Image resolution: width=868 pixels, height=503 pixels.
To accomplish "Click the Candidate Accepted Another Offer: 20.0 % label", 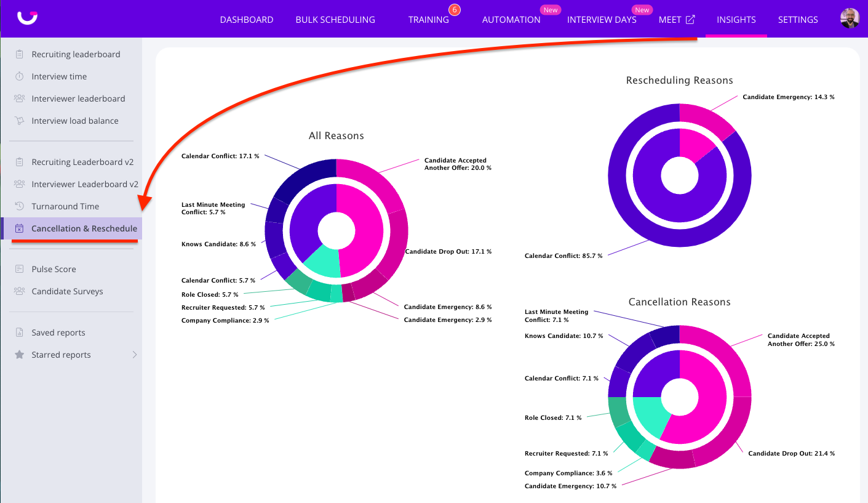I will coord(458,164).
